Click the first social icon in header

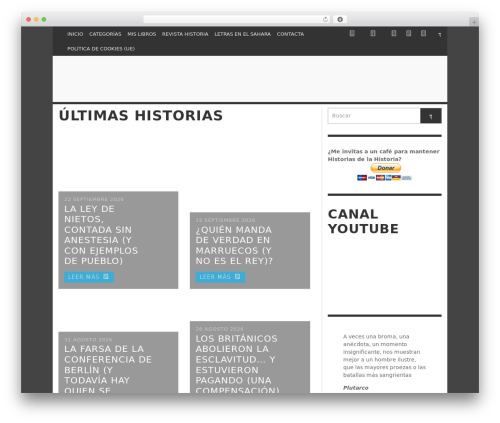pyautogui.click(x=352, y=33)
